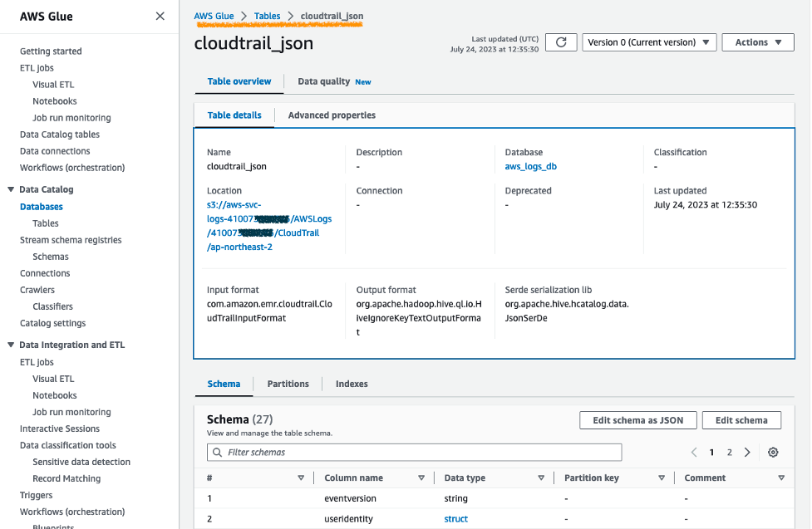The image size is (812, 529).
Task: Select the Schema tab
Action: [x=224, y=384]
